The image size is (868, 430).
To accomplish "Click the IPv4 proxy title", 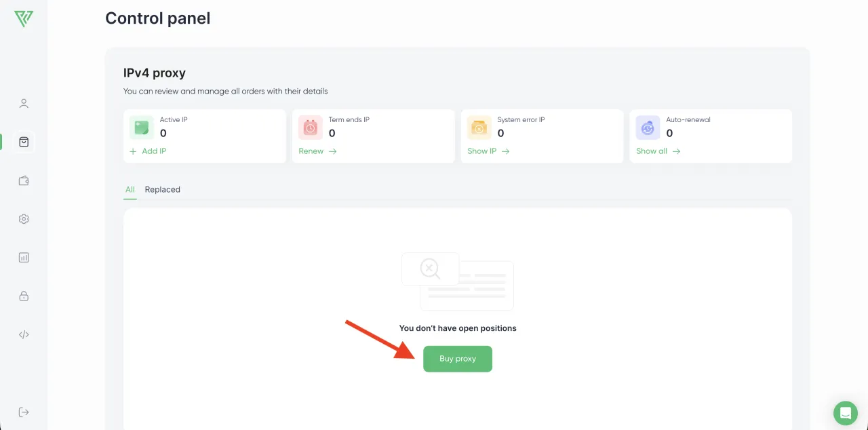I will pyautogui.click(x=155, y=73).
